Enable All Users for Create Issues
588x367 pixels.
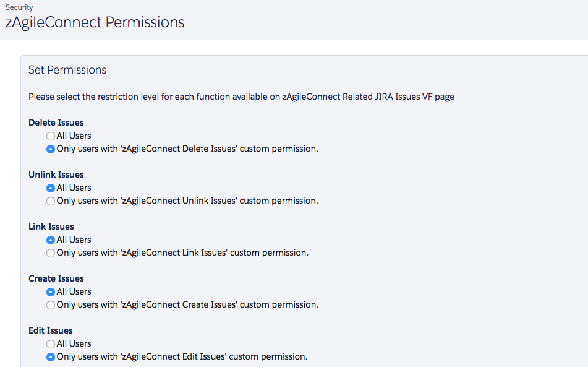(51, 292)
